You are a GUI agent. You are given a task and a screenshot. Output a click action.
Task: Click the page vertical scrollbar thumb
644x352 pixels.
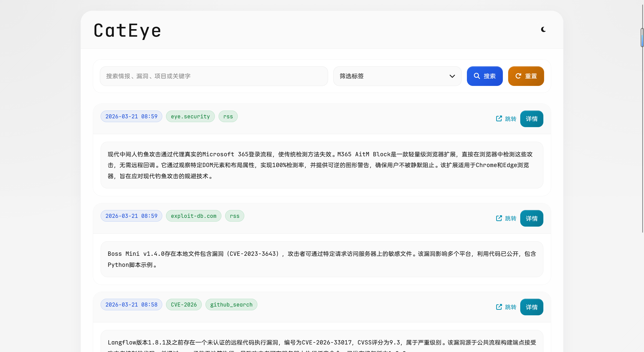(x=642, y=38)
